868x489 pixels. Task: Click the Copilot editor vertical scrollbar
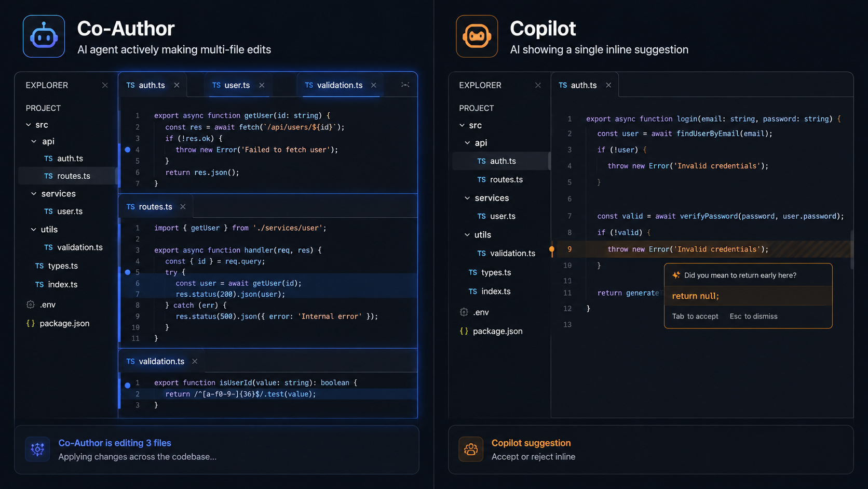851,249
